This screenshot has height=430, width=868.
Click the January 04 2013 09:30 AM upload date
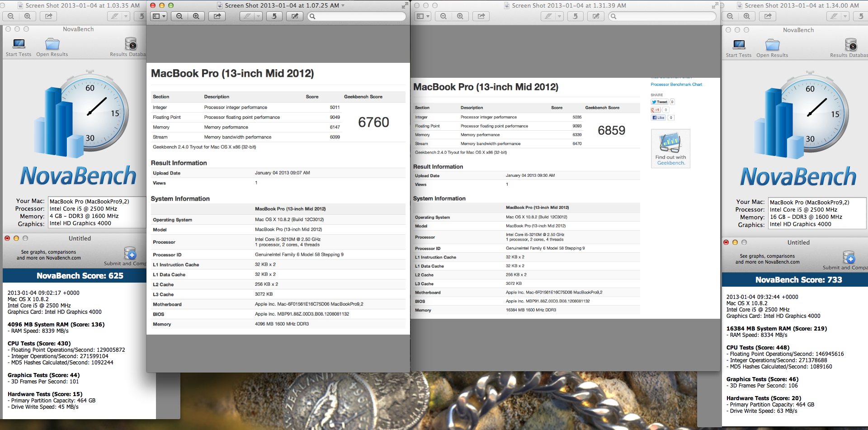[530, 175]
